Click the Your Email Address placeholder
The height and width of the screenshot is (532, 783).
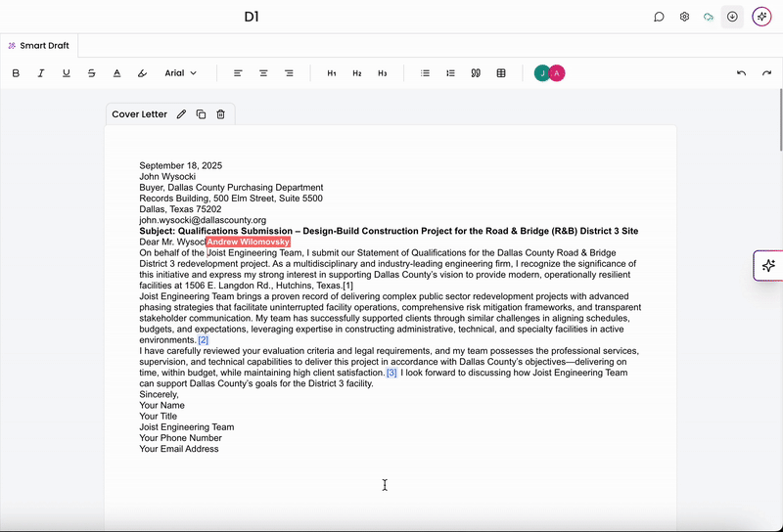click(x=179, y=449)
